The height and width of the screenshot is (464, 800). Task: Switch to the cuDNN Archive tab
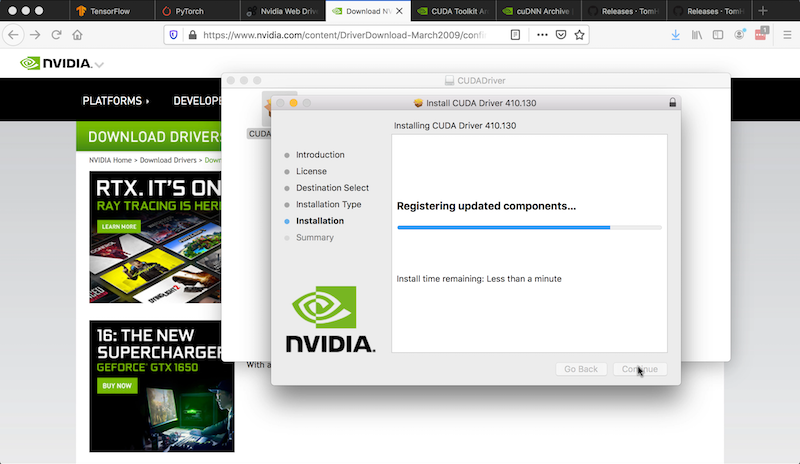coord(538,11)
